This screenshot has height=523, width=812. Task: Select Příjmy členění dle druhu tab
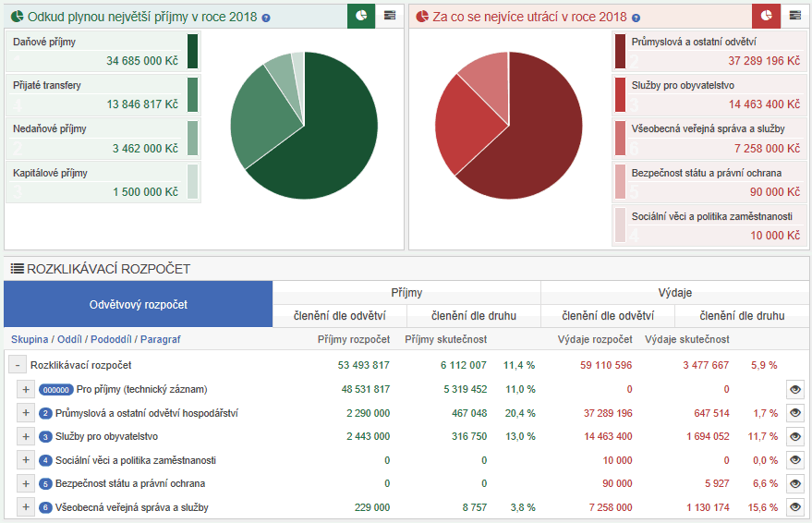(474, 316)
